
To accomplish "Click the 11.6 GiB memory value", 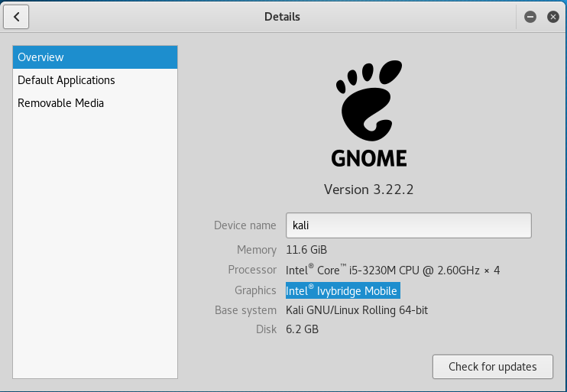I will (306, 250).
